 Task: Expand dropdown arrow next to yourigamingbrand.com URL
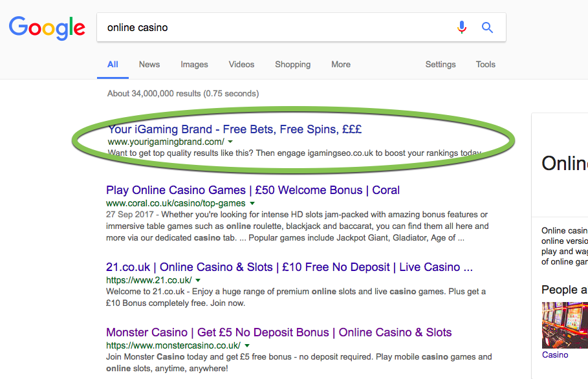230,142
